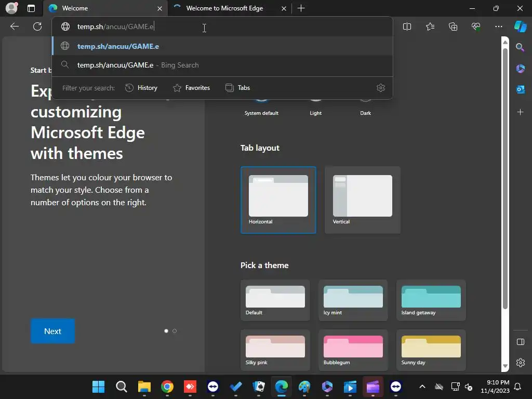532x399 pixels.
Task: Pick the Icy mint theme
Action: (353, 300)
